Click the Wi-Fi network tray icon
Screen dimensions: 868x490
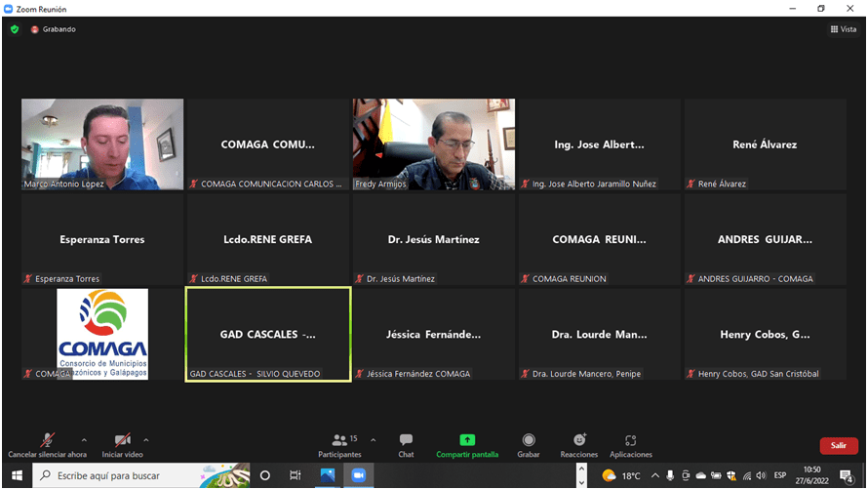tap(747, 475)
